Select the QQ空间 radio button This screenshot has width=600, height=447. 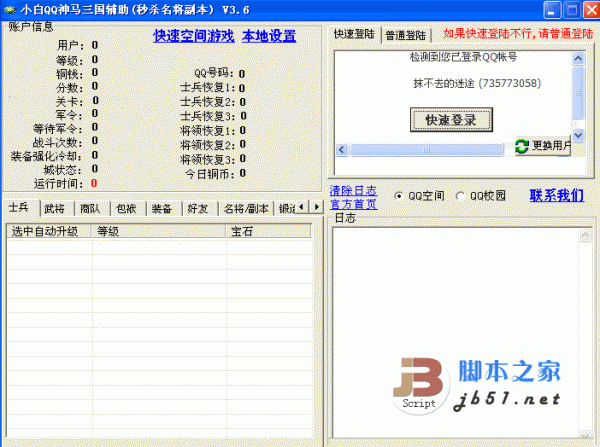click(398, 196)
